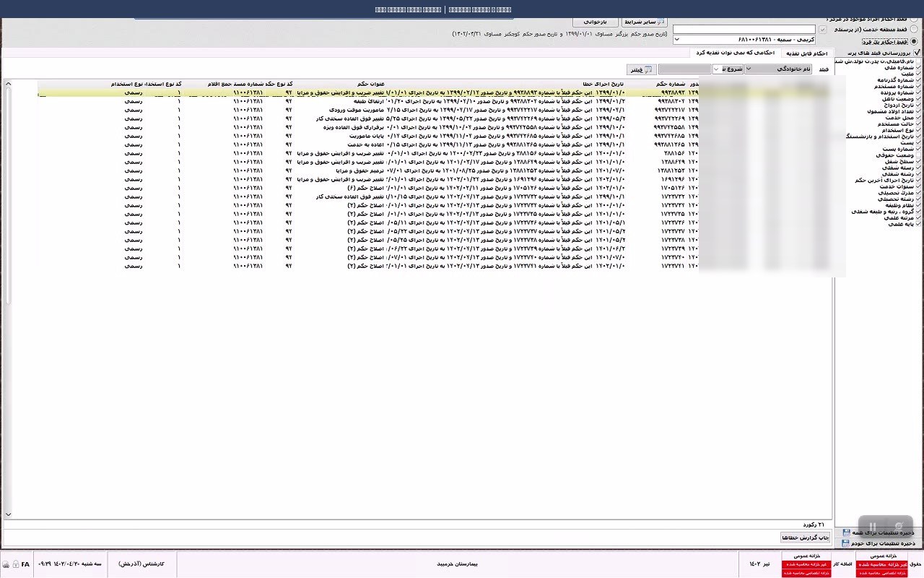Uncheck the وضعیت تاهل field checkbox
This screenshot has height=578, width=924.
point(918,99)
